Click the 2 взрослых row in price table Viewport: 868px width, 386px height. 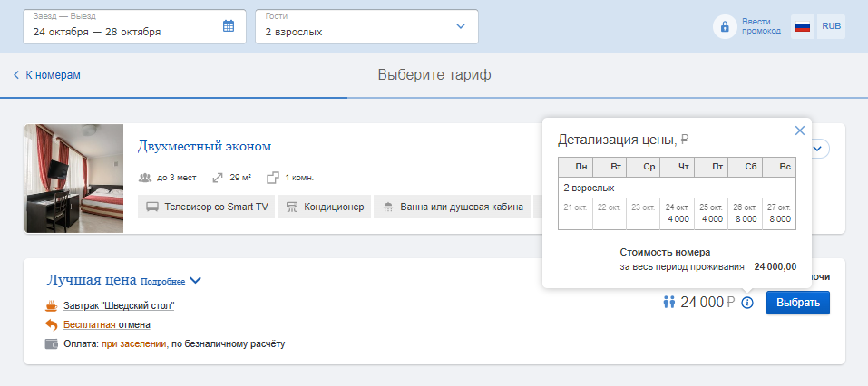pos(677,188)
